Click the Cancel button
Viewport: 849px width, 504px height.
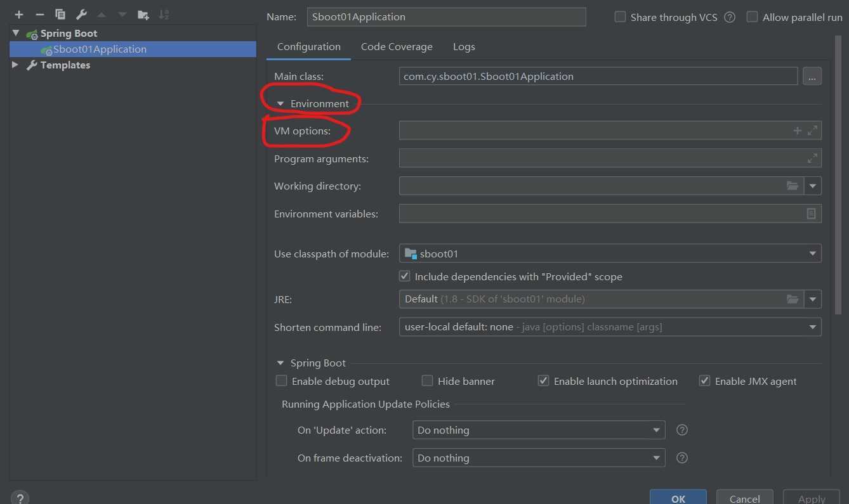point(745,498)
